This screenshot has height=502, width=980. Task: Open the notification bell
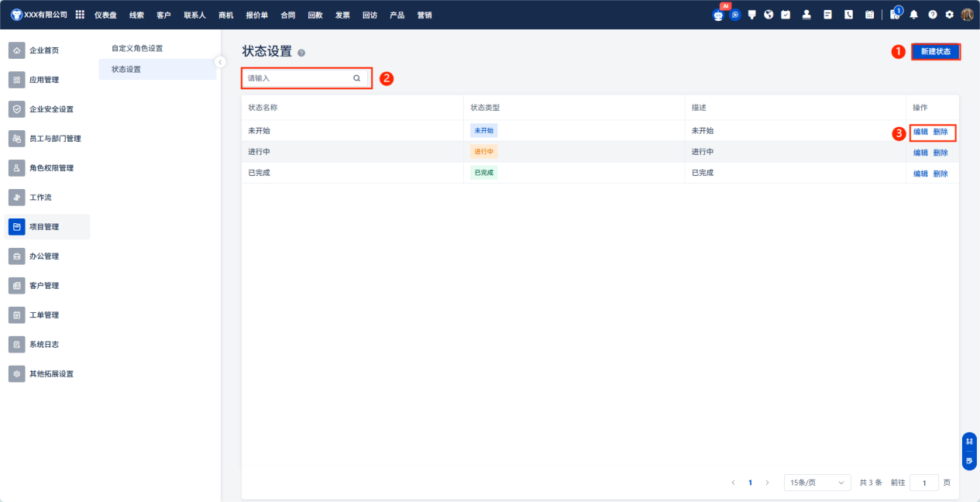click(914, 15)
